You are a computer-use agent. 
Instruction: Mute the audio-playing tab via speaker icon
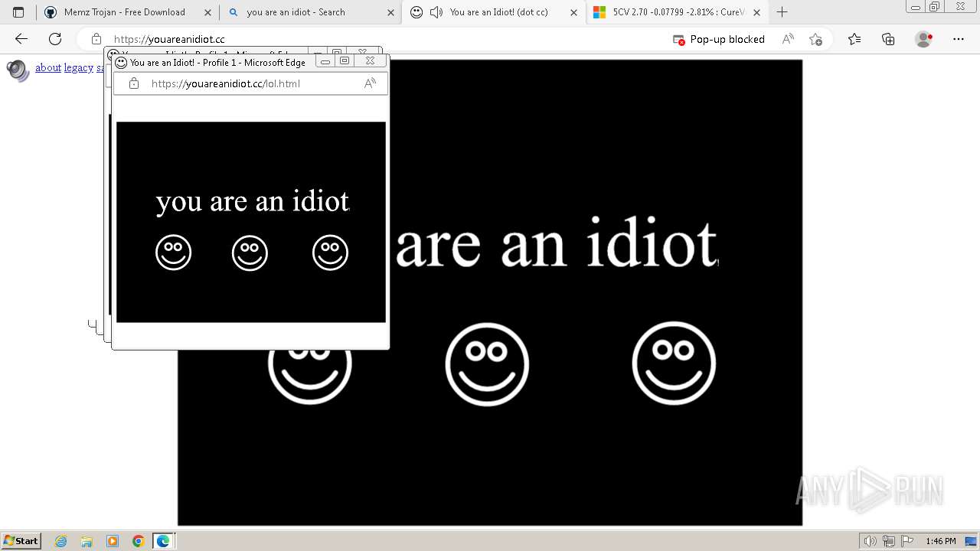pyautogui.click(x=436, y=12)
